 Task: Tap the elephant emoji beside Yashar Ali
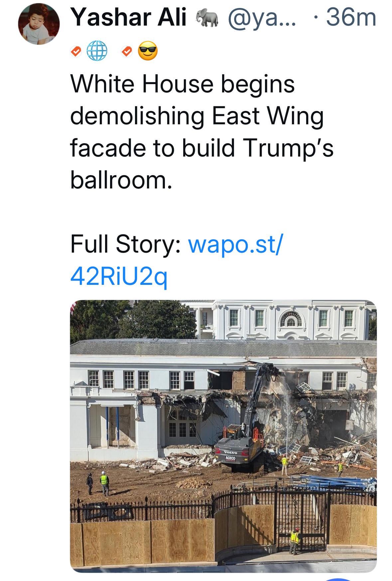coord(206,18)
